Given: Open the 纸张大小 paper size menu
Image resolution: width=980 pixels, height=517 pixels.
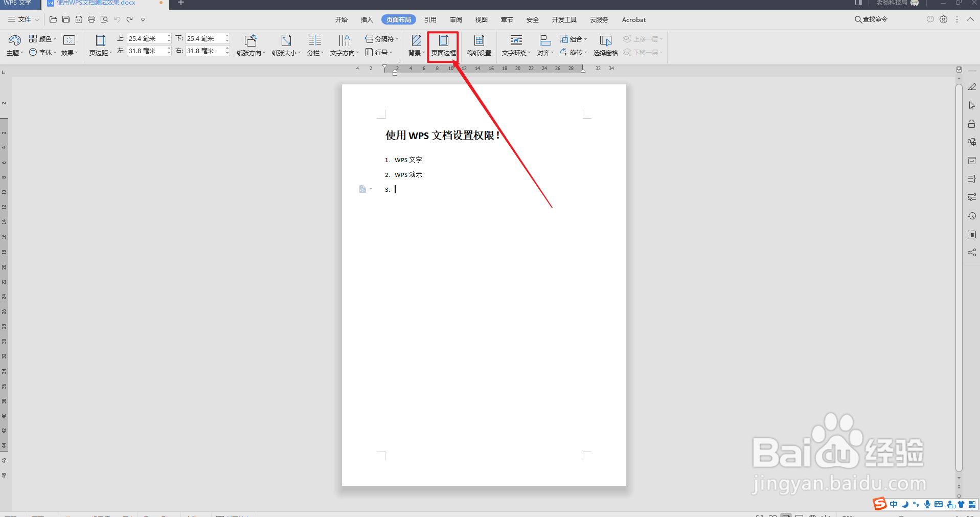Looking at the screenshot, I should [286, 46].
